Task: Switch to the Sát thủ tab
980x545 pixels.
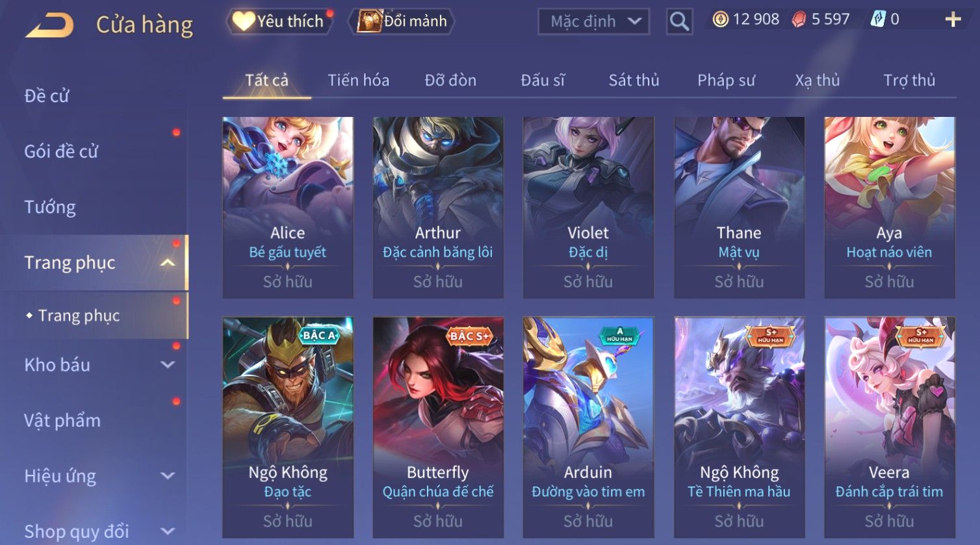Action: (x=634, y=81)
